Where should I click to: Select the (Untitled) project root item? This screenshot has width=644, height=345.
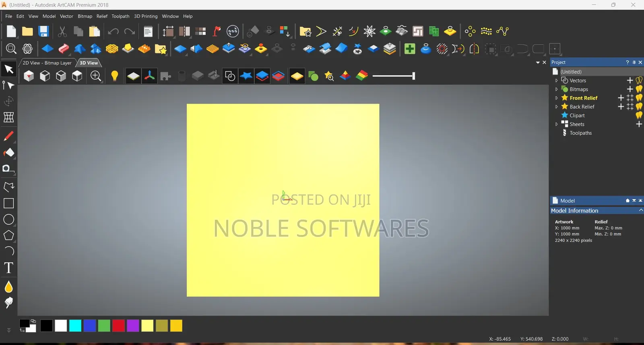point(571,72)
